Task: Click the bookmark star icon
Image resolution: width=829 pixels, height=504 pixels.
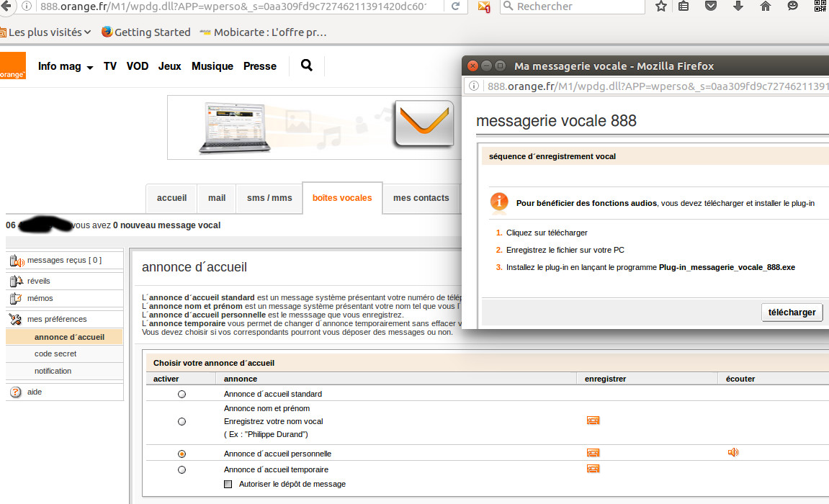Action: point(661,6)
